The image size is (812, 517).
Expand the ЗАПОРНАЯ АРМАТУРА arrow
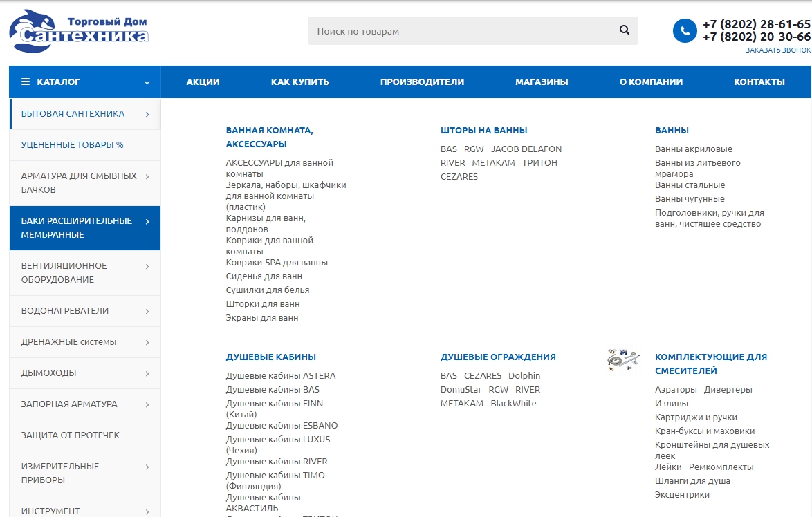(x=147, y=405)
